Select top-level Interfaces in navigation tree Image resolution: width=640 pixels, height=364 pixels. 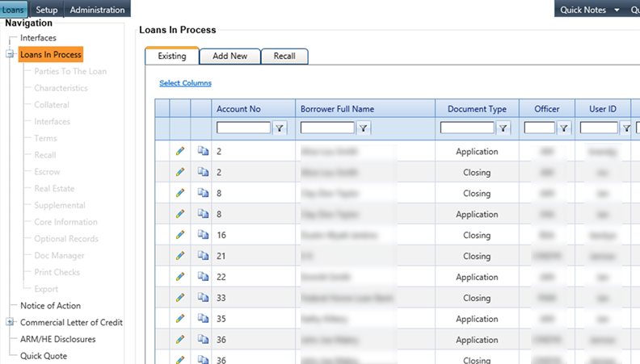click(38, 38)
